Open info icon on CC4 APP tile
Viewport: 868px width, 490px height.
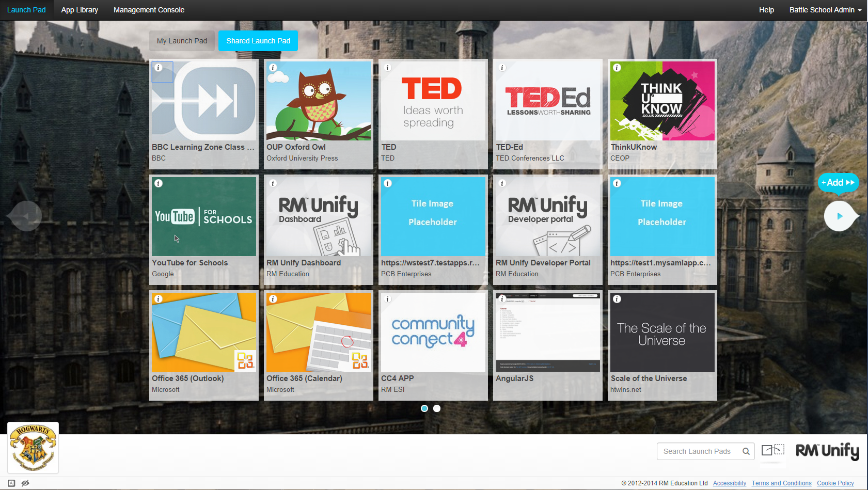click(388, 299)
